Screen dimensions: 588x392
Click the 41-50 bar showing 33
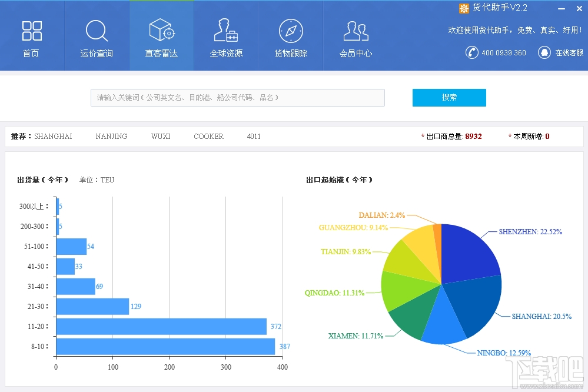(65, 266)
